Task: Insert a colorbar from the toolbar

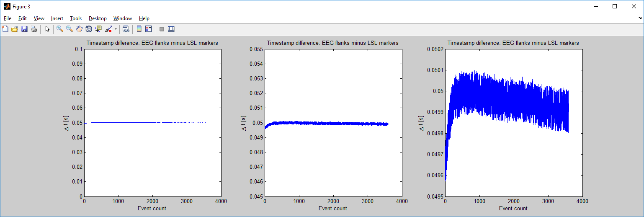Action: pyautogui.click(x=139, y=29)
